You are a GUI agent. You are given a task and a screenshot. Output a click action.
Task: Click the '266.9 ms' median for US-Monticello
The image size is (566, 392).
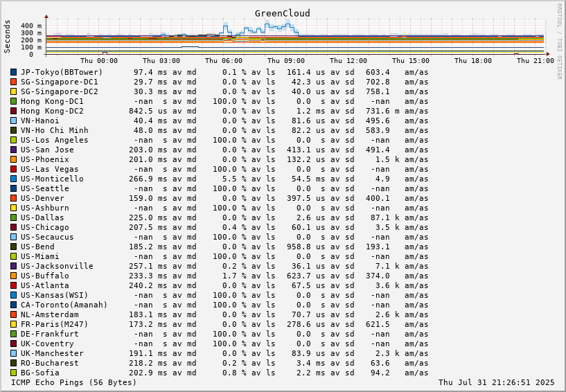[x=148, y=179]
